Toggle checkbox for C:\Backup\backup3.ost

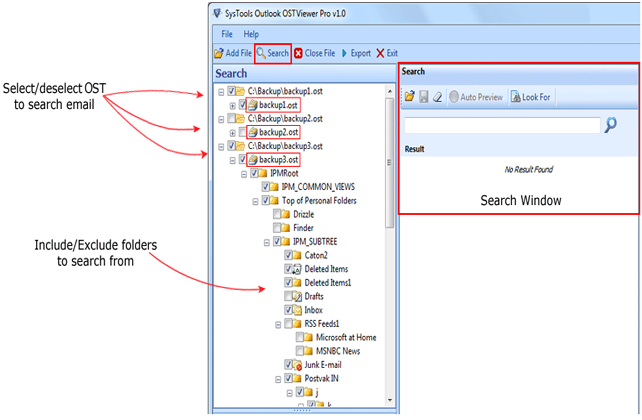pyautogui.click(x=231, y=146)
